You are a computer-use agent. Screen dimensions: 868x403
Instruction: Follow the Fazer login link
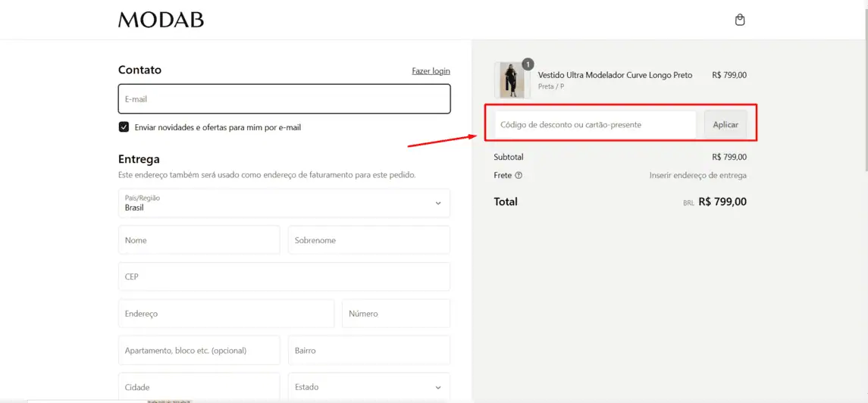click(431, 70)
